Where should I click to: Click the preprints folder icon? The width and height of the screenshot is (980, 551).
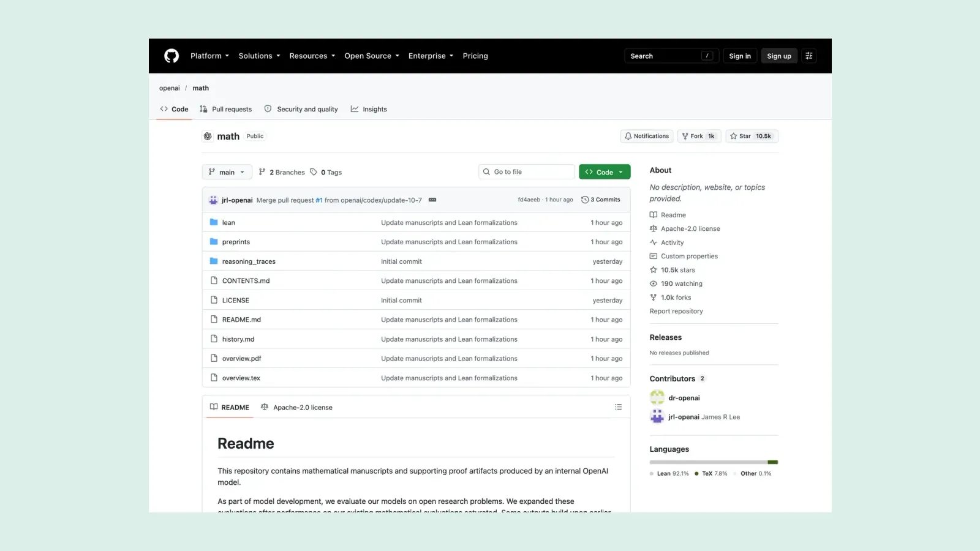click(x=214, y=242)
